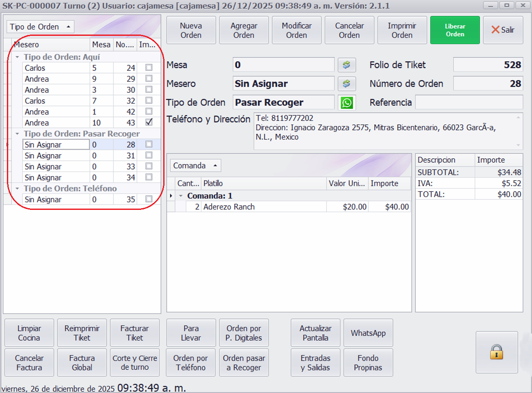
Task: Check the box for telephone order 35
Action: pos(149,199)
